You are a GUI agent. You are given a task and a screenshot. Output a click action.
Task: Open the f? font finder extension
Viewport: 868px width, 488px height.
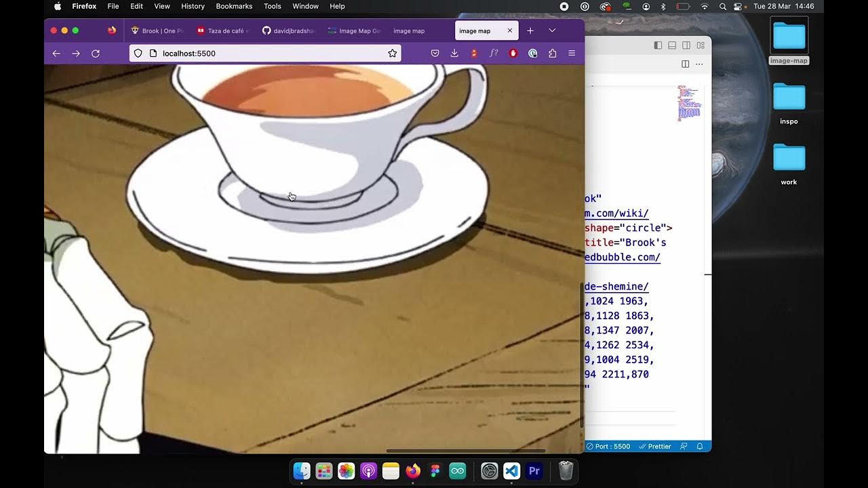494,54
